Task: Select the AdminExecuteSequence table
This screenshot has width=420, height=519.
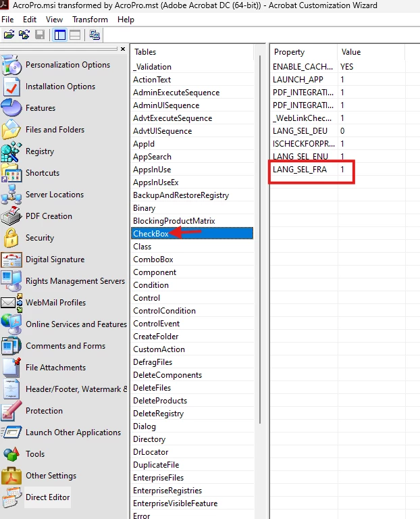Action: click(x=192, y=93)
